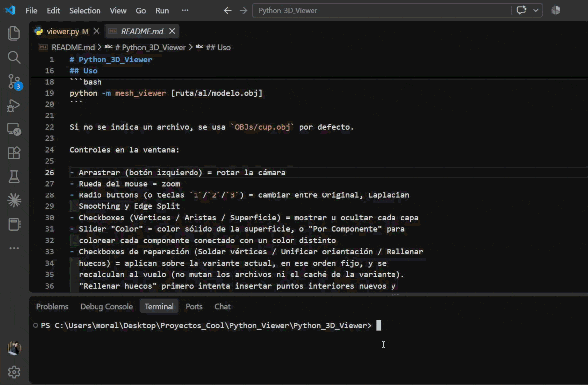The height and width of the screenshot is (385, 588).
Task: Click the 'Arrastrar (botón izquierdo)' line
Action: pyautogui.click(x=178, y=173)
